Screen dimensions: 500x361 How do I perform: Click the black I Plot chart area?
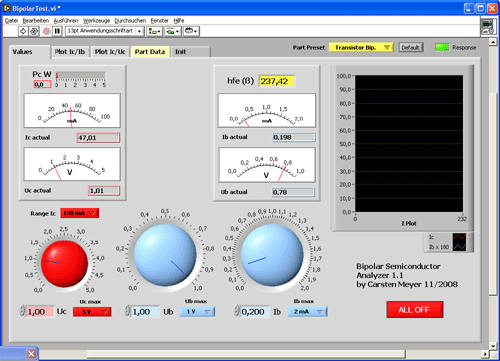coord(409,144)
